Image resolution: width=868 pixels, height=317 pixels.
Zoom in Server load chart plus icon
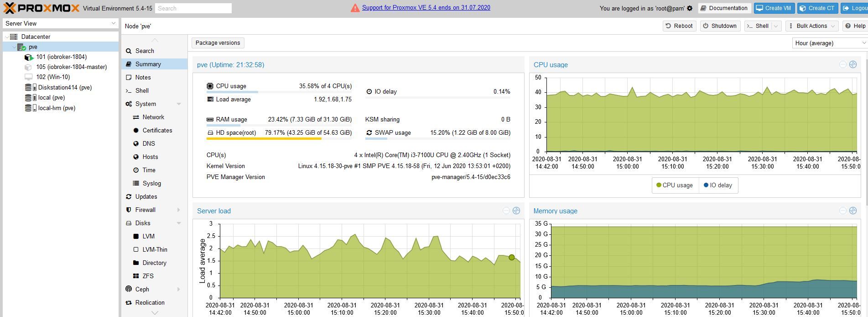516,211
